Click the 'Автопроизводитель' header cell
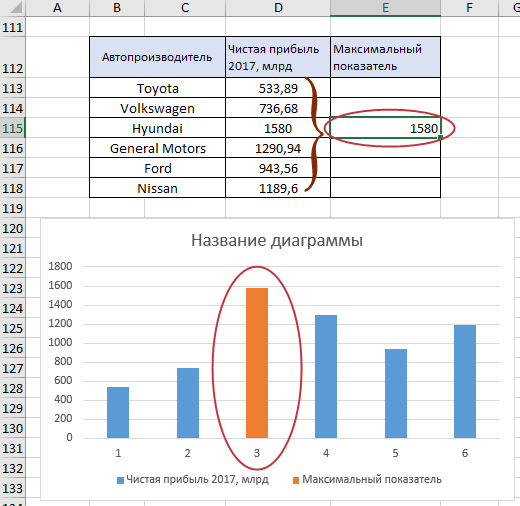 coord(157,57)
